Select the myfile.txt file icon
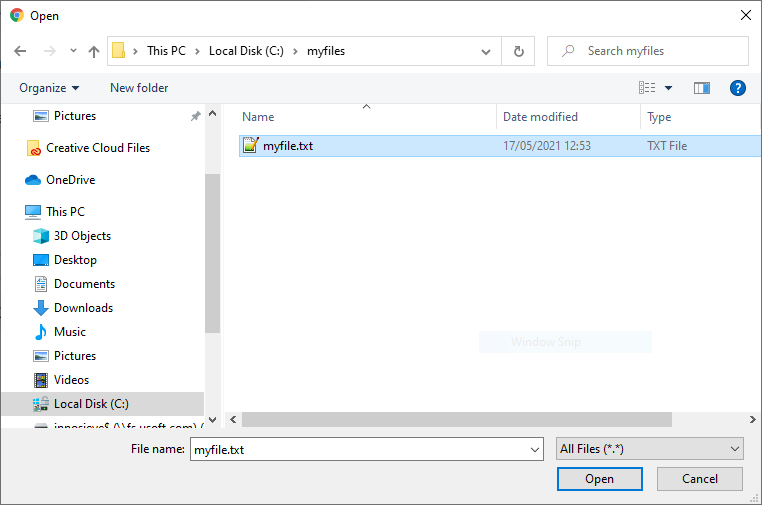 tap(251, 146)
